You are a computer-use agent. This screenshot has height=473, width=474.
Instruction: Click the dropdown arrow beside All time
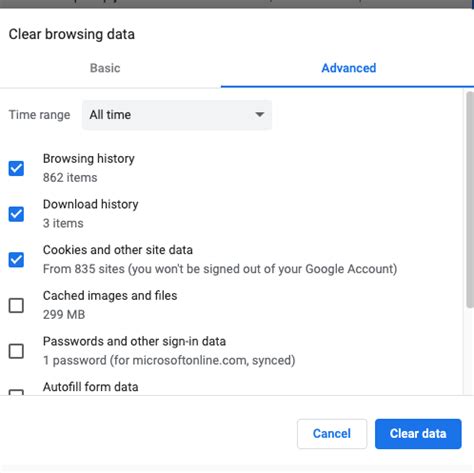pos(260,115)
